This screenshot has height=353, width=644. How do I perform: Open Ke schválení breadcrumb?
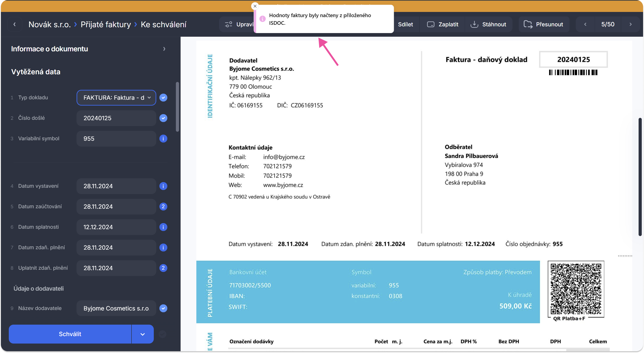point(163,25)
